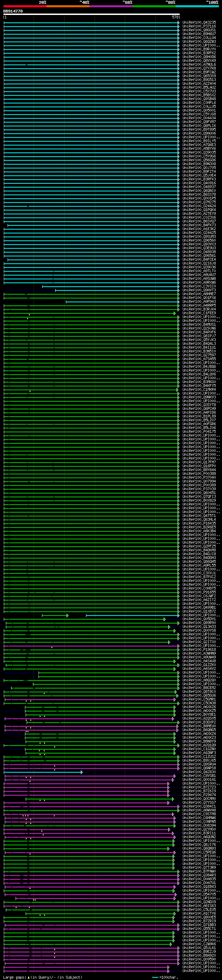This screenshot has height=980, width=222.
Task: Select label UniRef100_A2Z404
Action: [x=199, y=84]
